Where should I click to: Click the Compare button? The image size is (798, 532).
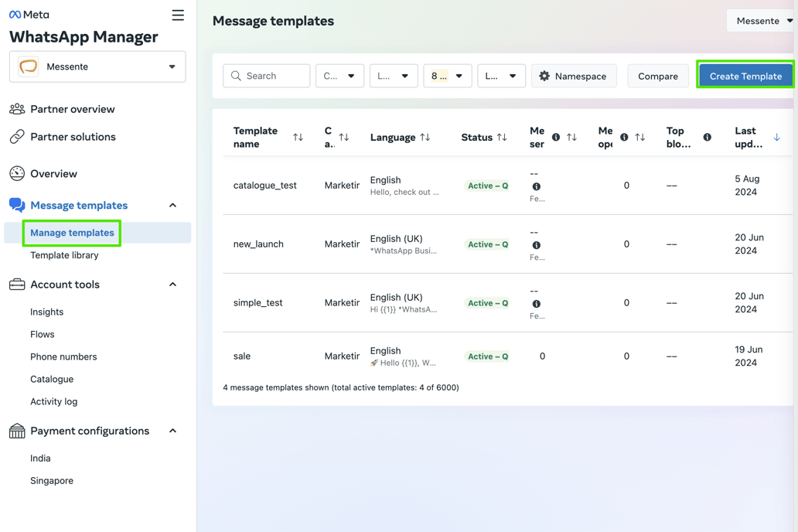(x=657, y=76)
